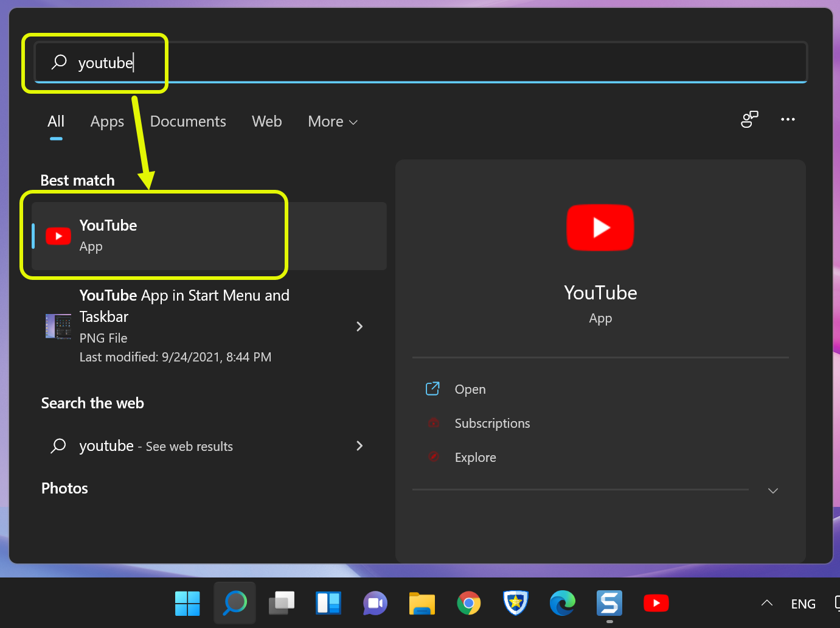Screen dimensions: 840x628
Task: Open the YouTube app from the taskbar
Action: 656,603
